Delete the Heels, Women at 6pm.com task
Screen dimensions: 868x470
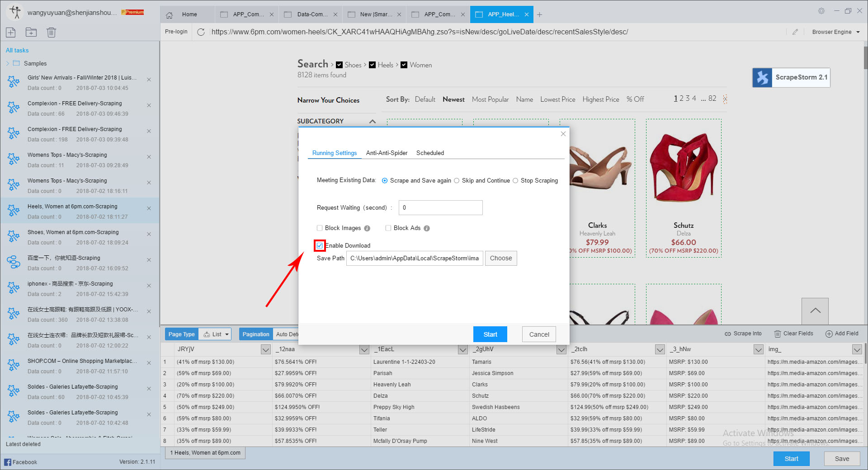point(149,208)
